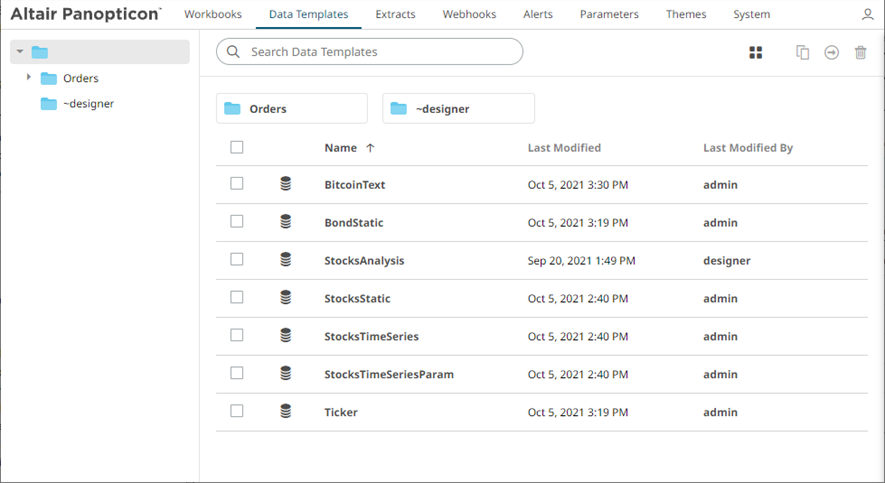The height and width of the screenshot is (483, 885).
Task: Check the BondStatic row checkbox
Action: pyautogui.click(x=237, y=222)
